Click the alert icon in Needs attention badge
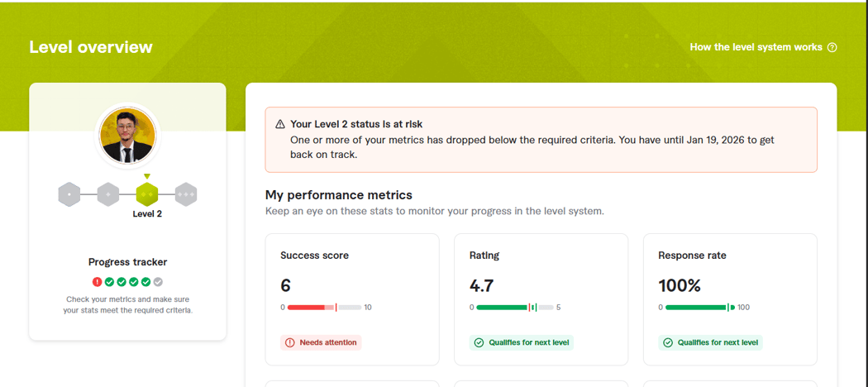The image size is (868, 387). (289, 342)
